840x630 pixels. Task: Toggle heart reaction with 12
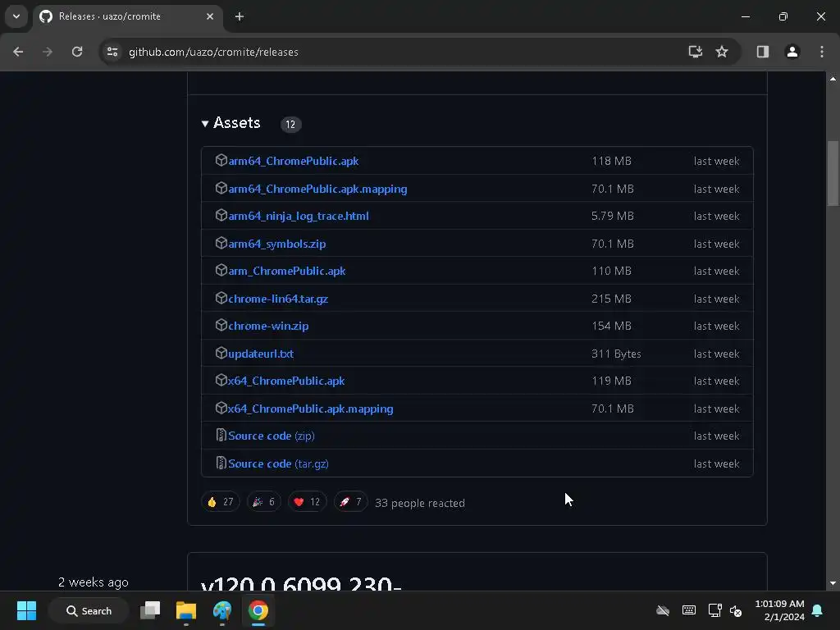[307, 502]
